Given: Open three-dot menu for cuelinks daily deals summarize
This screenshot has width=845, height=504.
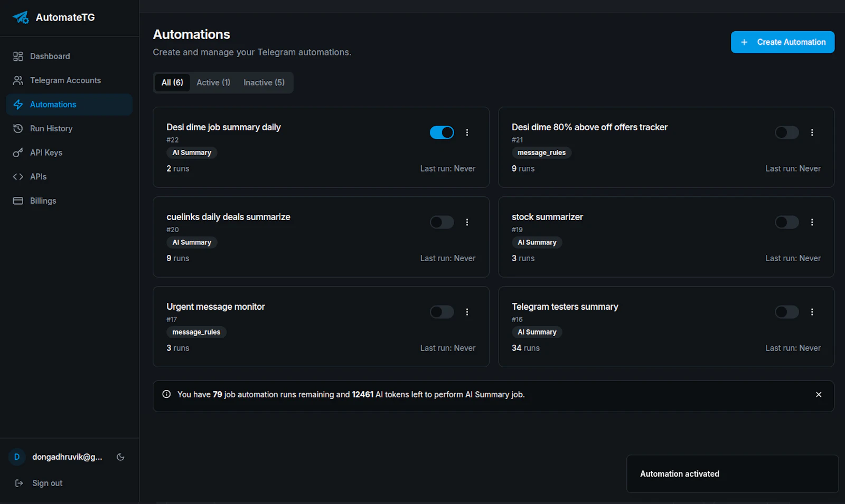Looking at the screenshot, I should tap(467, 222).
